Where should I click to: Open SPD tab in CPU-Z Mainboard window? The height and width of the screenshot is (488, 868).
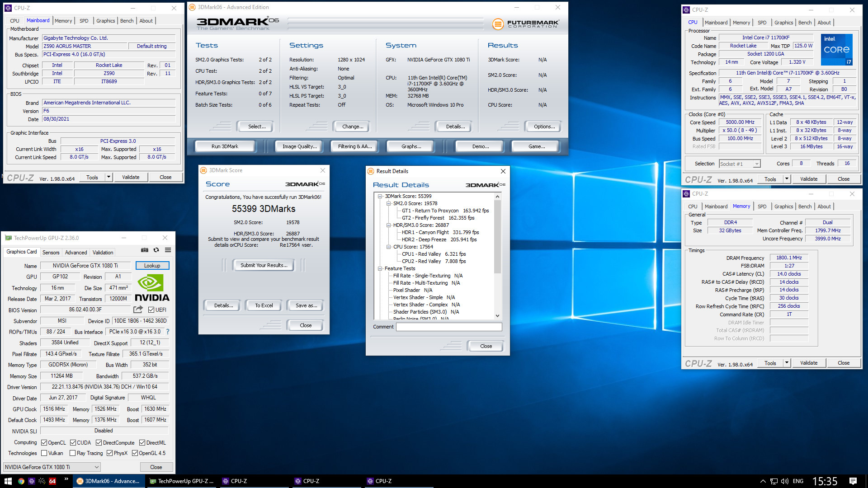pos(84,21)
